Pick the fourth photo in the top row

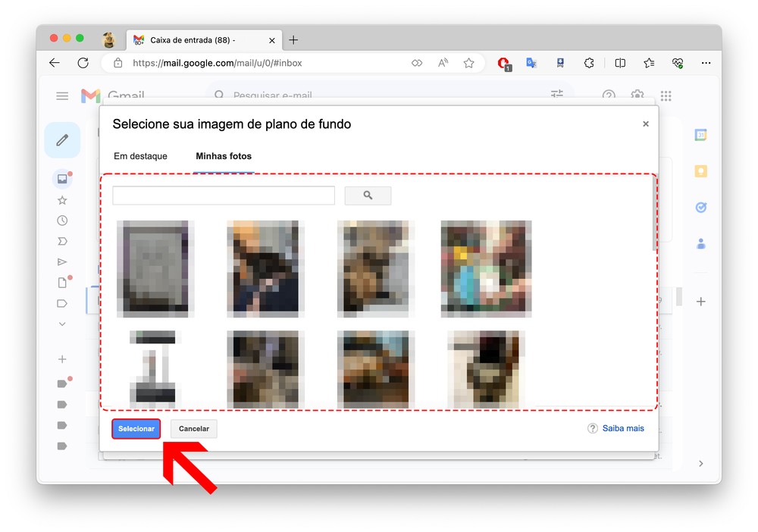(486, 268)
